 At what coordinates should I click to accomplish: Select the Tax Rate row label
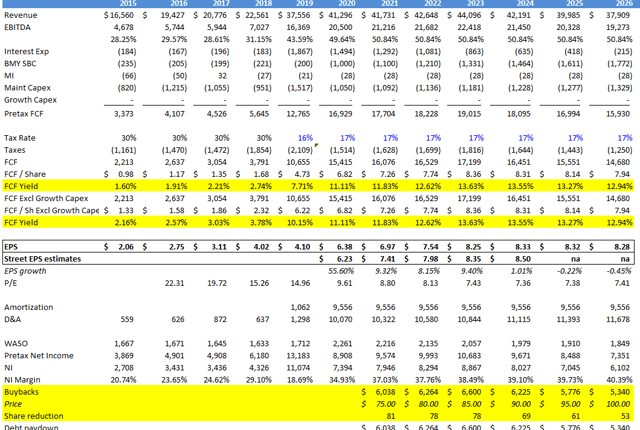click(20, 138)
